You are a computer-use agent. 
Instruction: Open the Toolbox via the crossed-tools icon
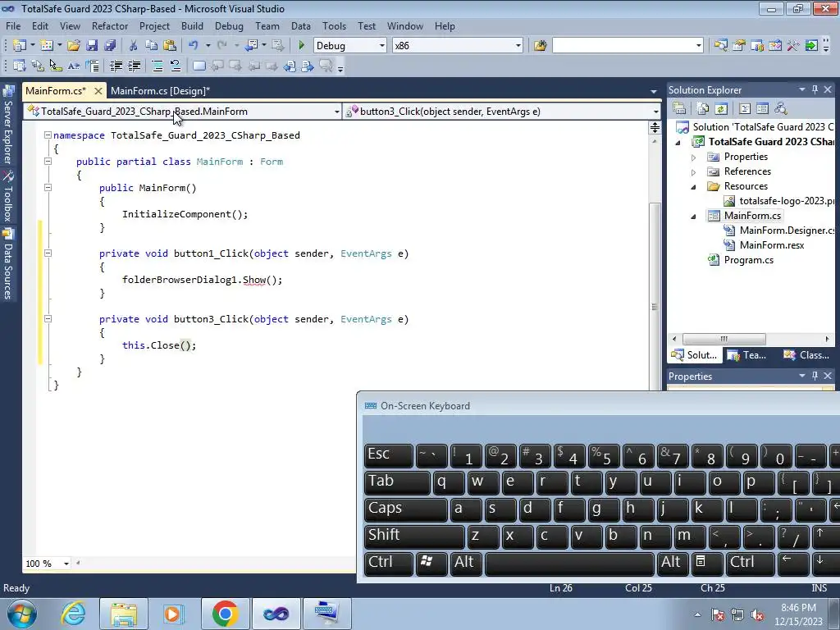coord(793,46)
